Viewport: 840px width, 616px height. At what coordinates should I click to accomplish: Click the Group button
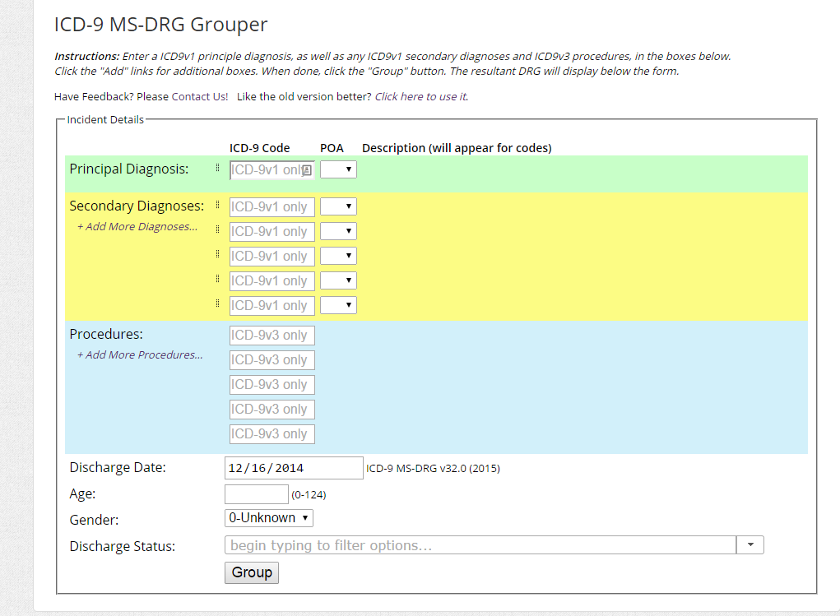pyautogui.click(x=251, y=572)
